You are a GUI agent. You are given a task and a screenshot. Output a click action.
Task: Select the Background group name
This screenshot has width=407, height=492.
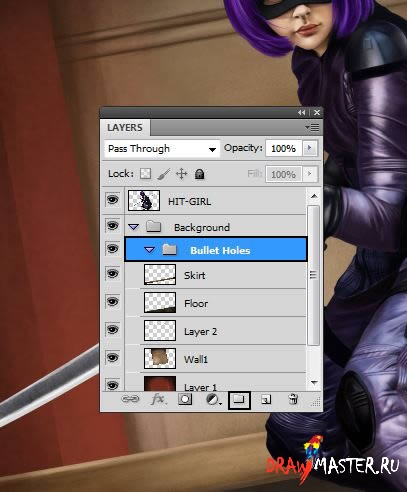click(202, 227)
